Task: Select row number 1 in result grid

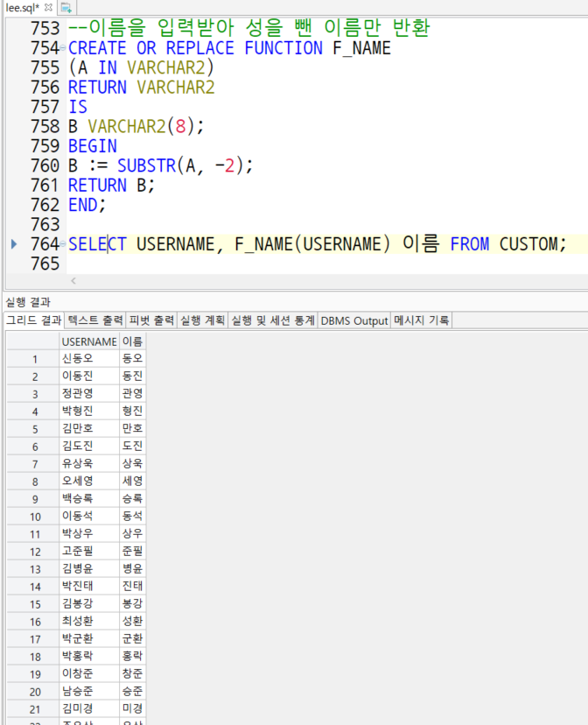Action: pos(34,359)
